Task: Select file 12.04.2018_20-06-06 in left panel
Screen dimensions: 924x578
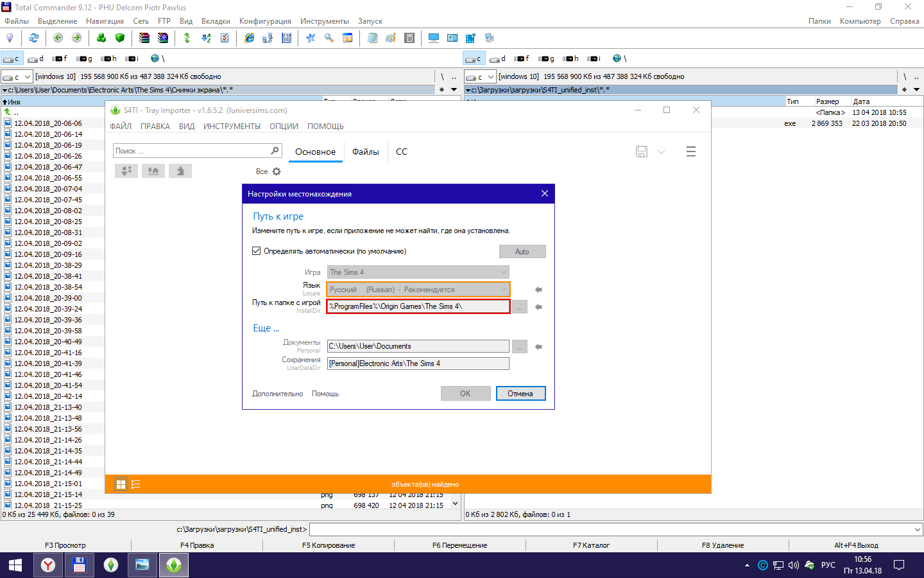Action: (x=48, y=123)
